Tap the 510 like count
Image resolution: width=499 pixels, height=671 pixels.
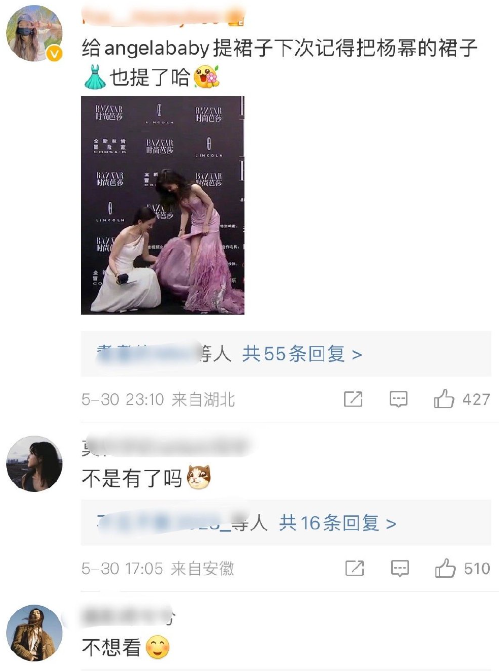point(477,568)
